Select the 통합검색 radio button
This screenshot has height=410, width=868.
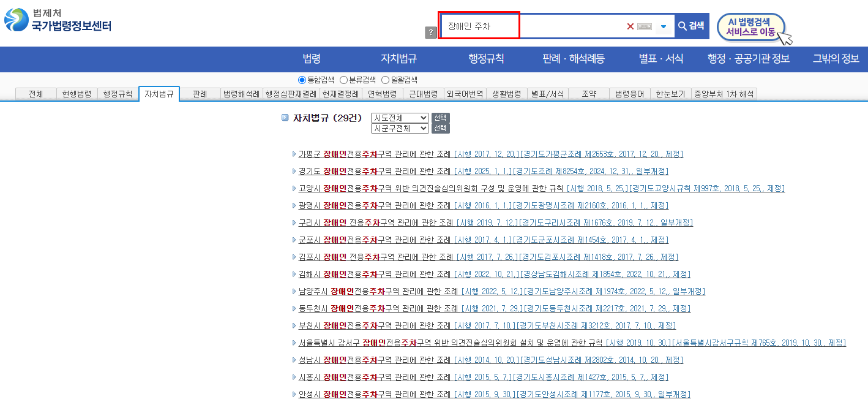pyautogui.click(x=301, y=78)
